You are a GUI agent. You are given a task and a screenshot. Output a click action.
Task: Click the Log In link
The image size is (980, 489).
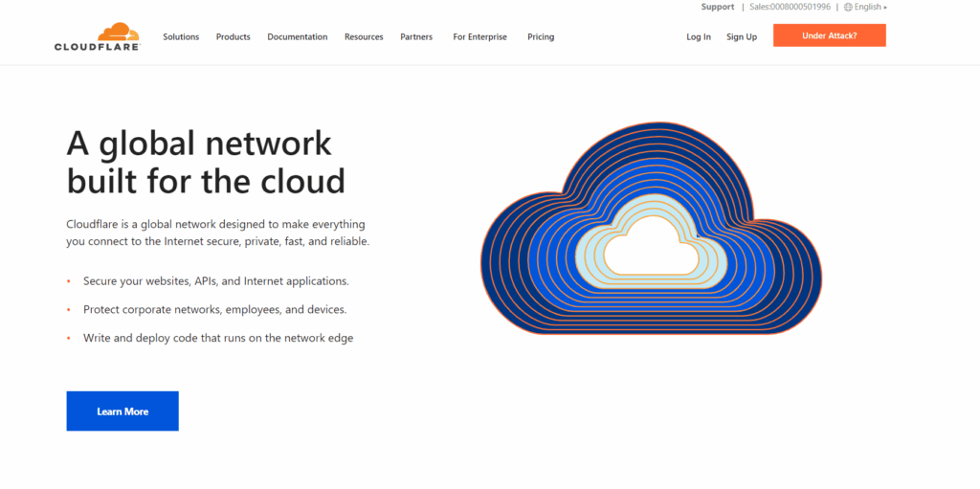(x=699, y=37)
